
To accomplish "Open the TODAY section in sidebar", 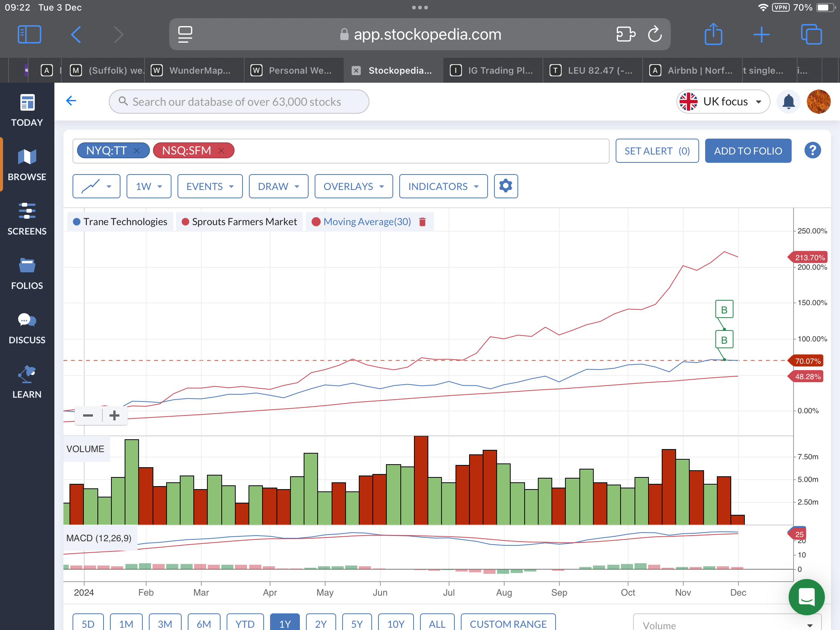I will (27, 110).
